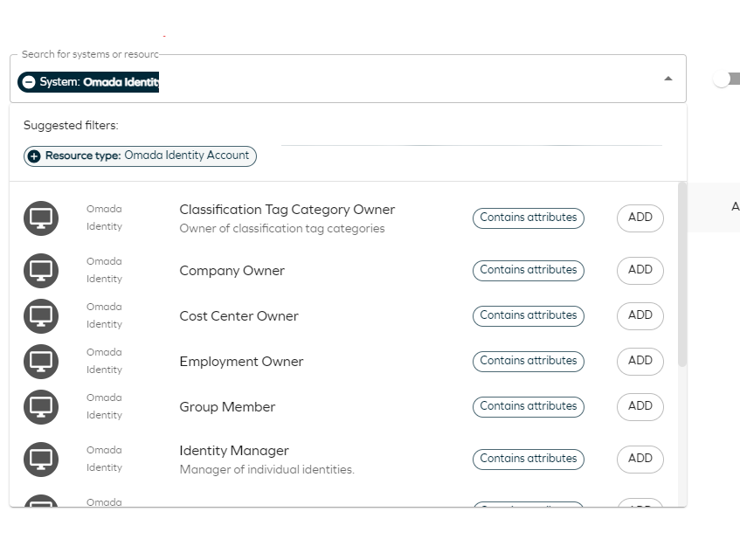Select the Group Member title
This screenshot has width=740, height=560.
[227, 407]
